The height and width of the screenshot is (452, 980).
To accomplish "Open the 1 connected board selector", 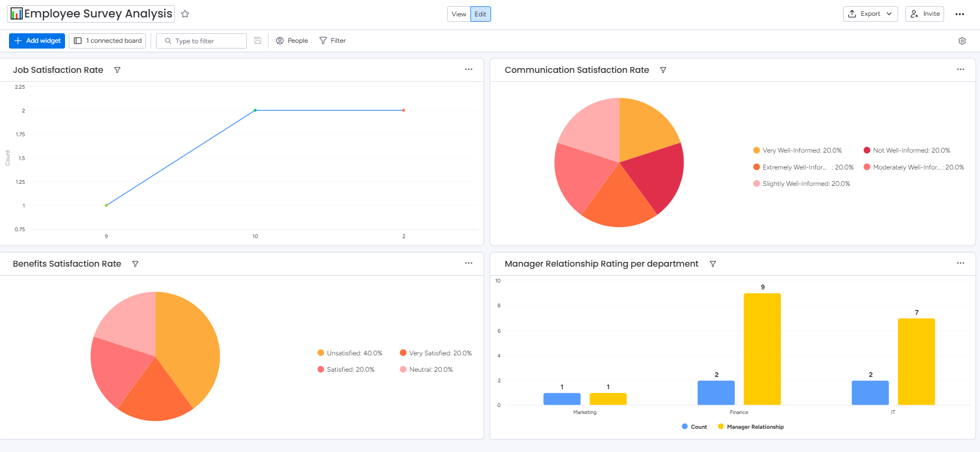I will [108, 41].
